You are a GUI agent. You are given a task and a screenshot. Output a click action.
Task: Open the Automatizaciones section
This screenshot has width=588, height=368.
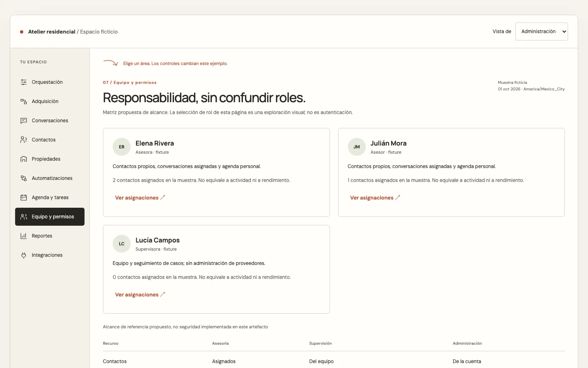pos(50,178)
